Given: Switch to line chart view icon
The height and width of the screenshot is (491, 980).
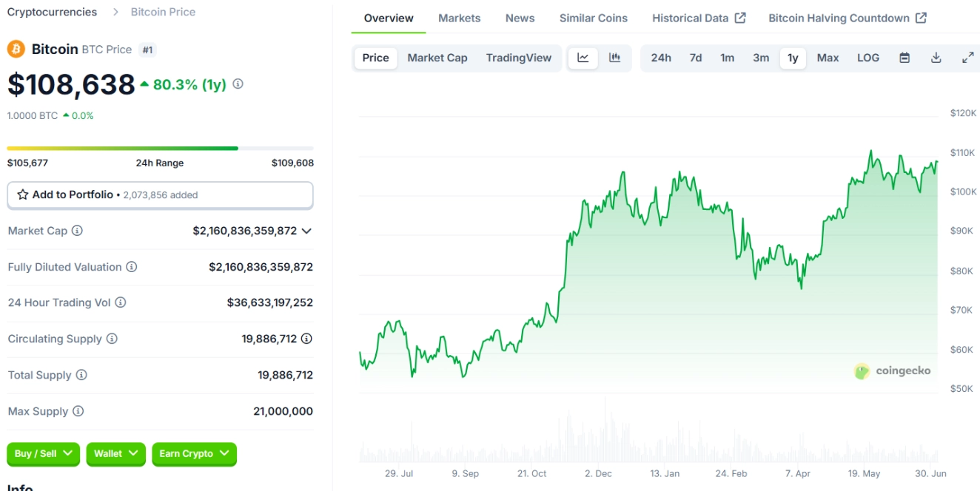Looking at the screenshot, I should 583,58.
